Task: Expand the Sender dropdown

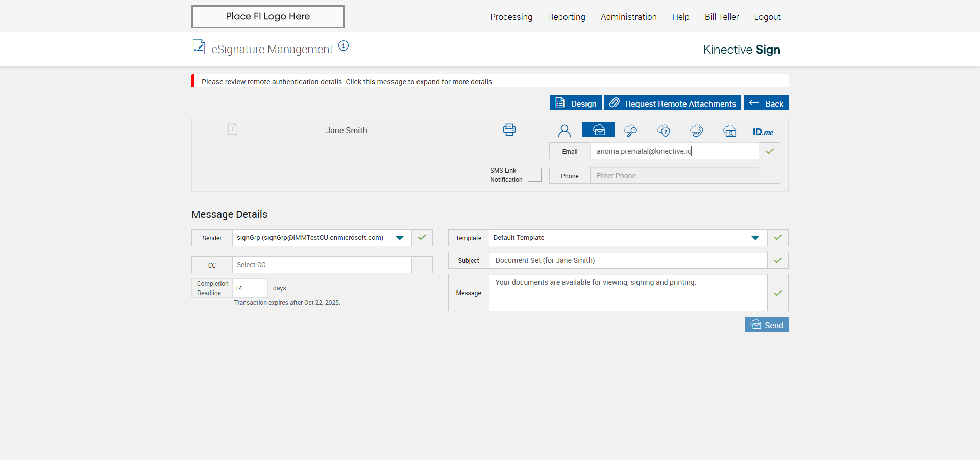Action: (400, 238)
